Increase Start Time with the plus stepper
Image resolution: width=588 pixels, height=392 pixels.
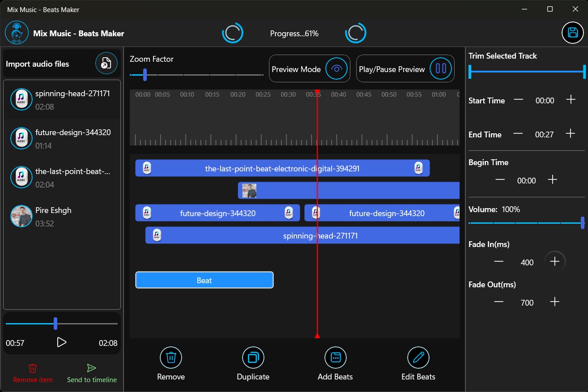point(571,100)
